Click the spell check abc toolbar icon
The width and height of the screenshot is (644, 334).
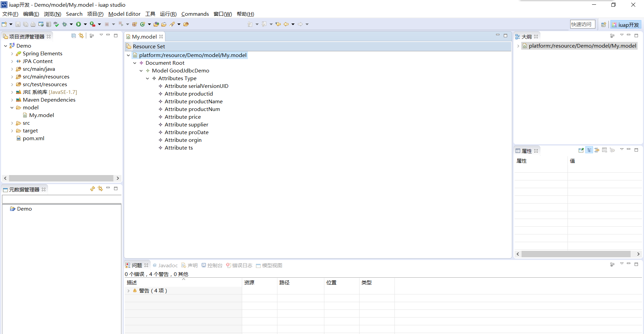point(56,24)
